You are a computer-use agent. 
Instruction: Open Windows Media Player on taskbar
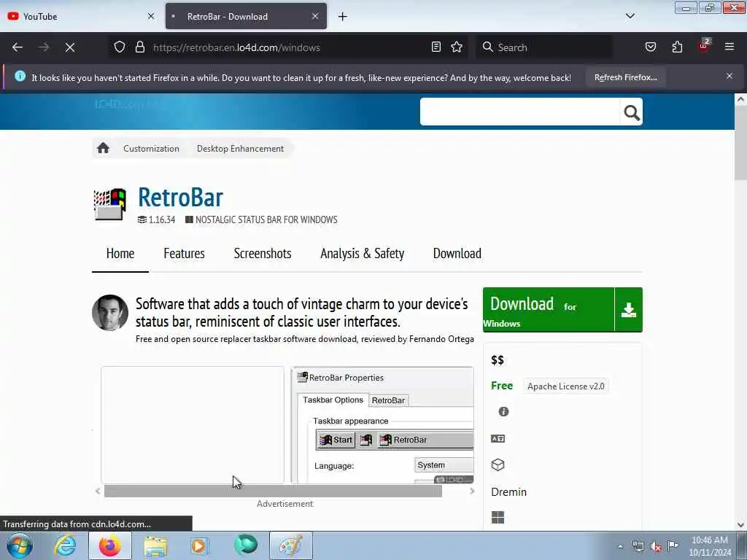click(200, 545)
